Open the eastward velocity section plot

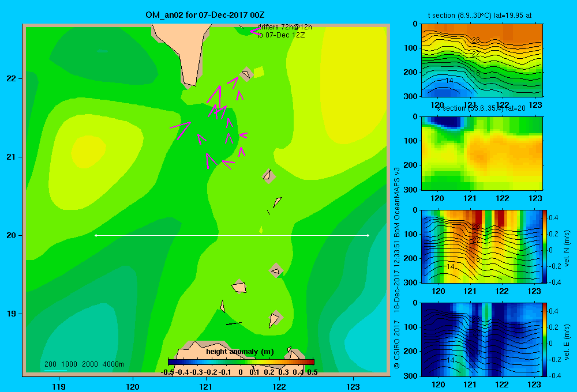(x=482, y=340)
